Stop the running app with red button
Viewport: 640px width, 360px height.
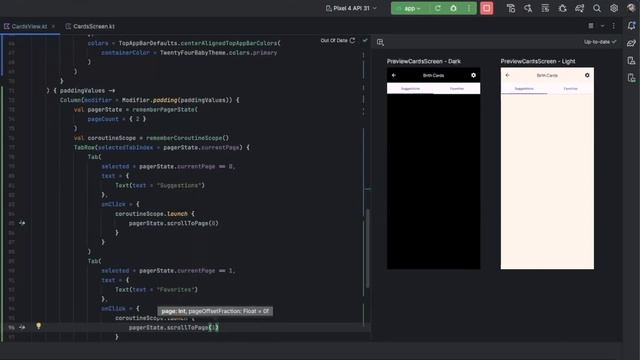(x=487, y=8)
